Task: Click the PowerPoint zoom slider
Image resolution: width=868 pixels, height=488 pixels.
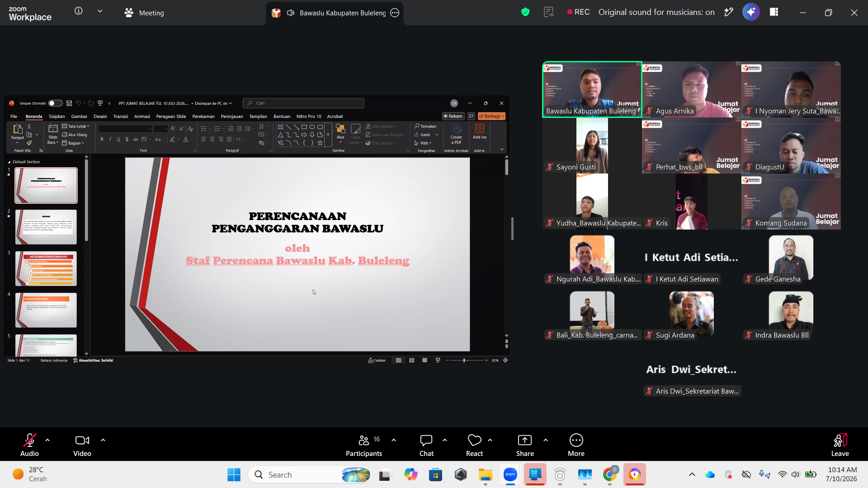Action: pos(466,360)
